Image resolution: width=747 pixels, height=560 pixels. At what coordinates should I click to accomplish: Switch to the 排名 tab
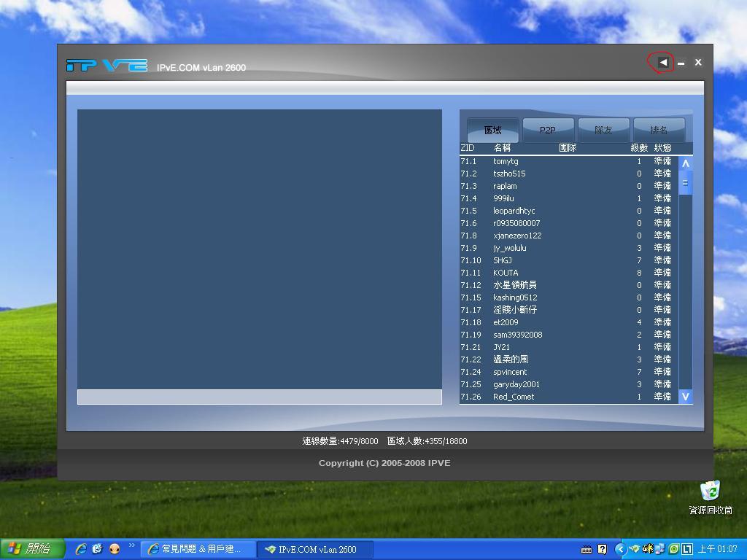click(659, 130)
